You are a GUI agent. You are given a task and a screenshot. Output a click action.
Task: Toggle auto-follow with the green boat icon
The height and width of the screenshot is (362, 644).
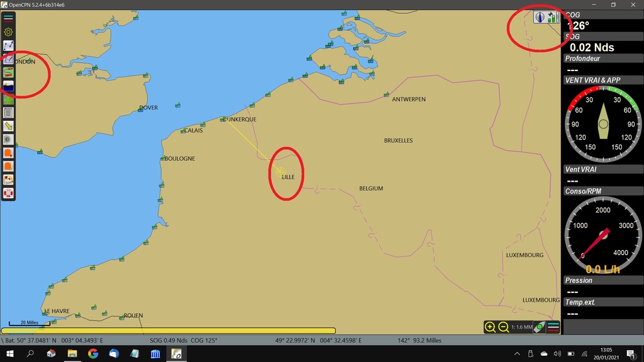pyautogui.click(x=539, y=327)
